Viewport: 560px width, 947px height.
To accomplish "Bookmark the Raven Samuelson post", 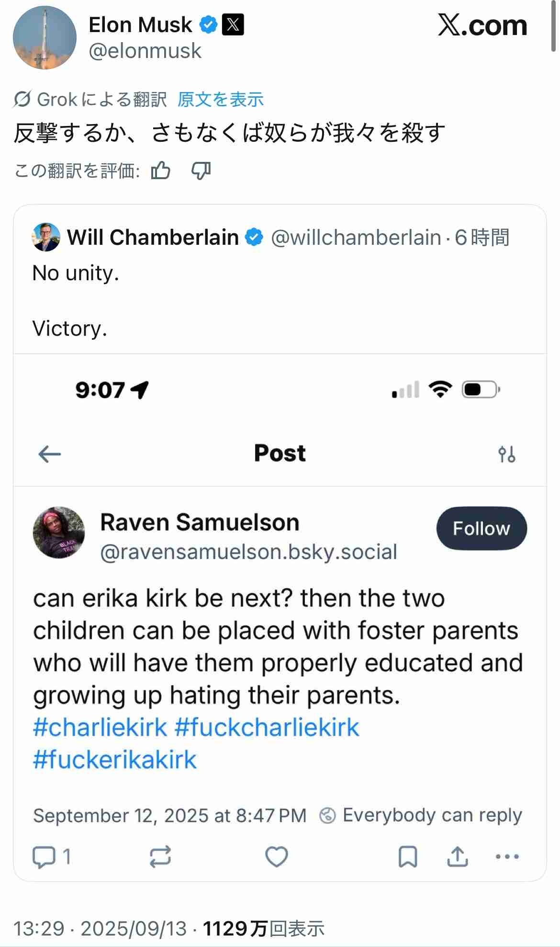I will tap(408, 857).
